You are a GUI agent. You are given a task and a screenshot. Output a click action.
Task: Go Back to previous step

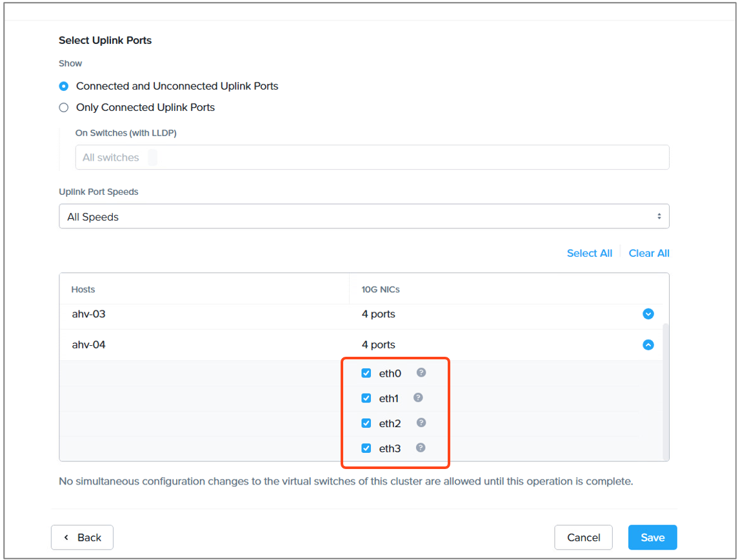tap(83, 537)
